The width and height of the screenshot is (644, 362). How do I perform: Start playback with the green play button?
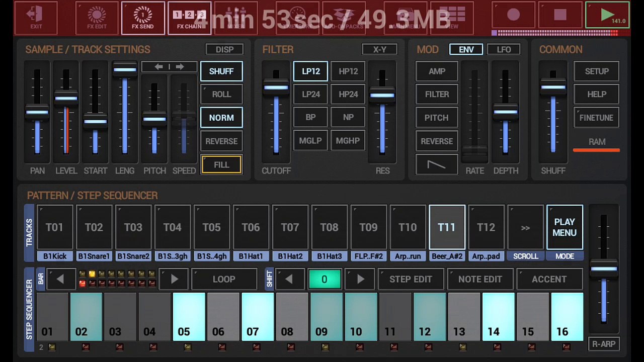pos(607,16)
